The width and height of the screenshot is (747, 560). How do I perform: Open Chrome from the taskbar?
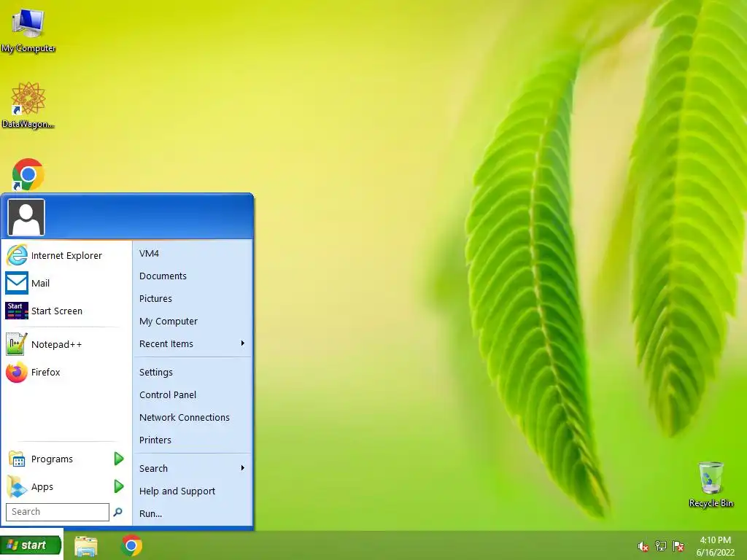[131, 545]
